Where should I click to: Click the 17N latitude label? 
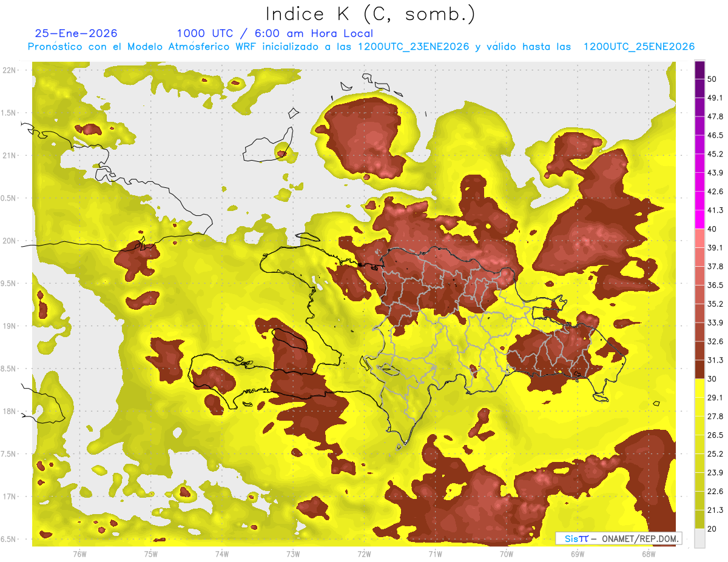(x=10, y=497)
